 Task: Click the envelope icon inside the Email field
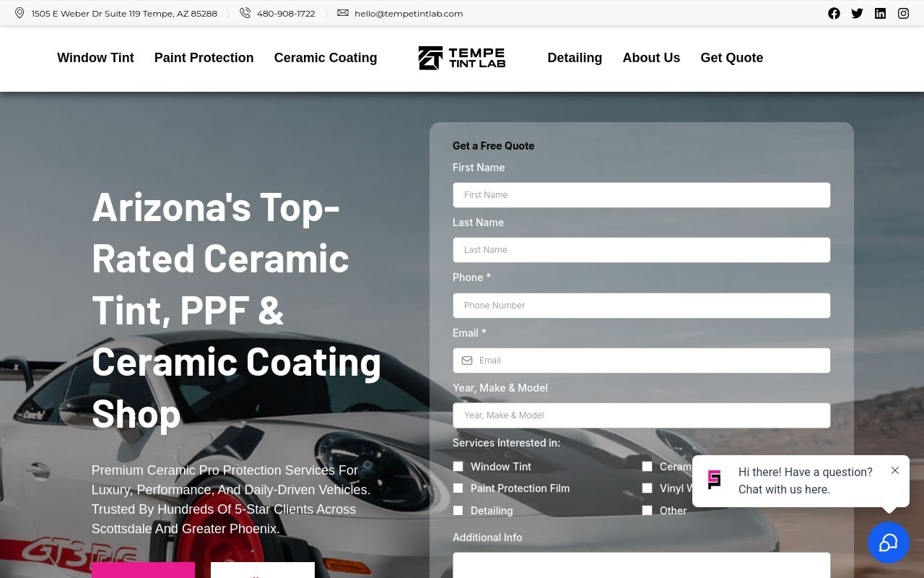tap(467, 361)
